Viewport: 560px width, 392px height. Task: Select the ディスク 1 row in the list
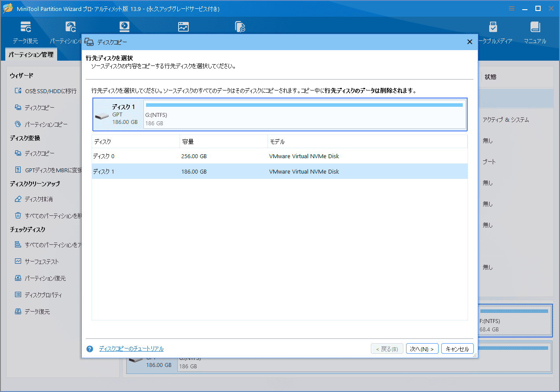click(x=279, y=171)
